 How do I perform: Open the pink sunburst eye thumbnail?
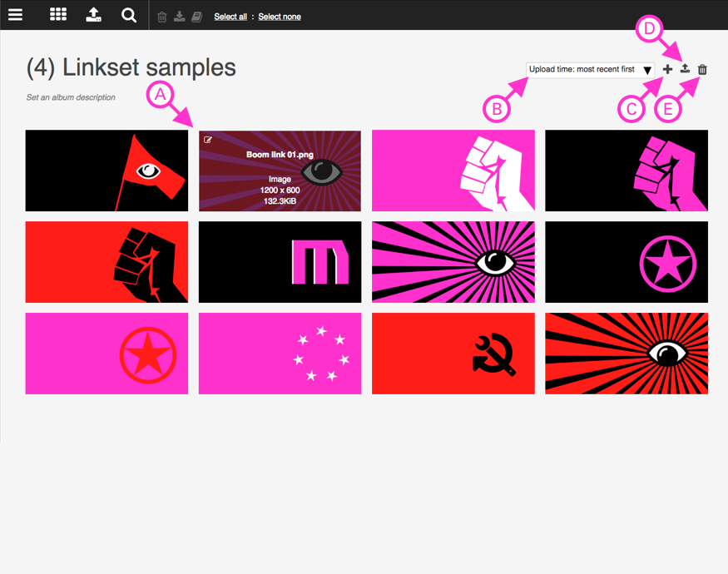453,262
